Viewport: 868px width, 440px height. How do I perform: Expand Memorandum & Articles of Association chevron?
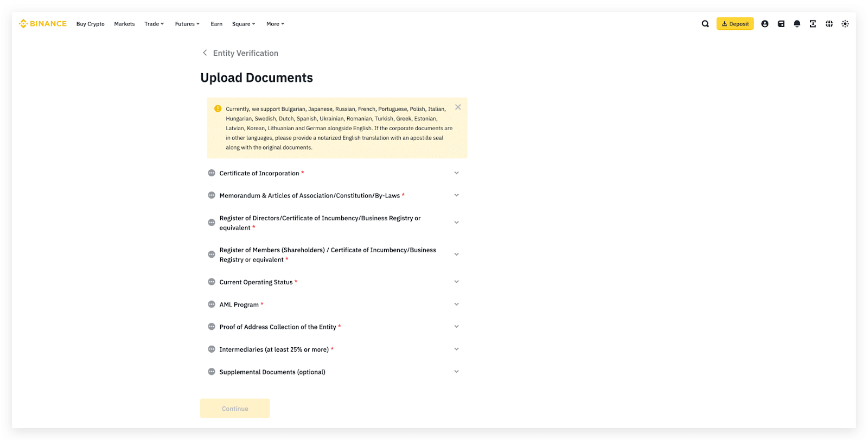tap(456, 195)
